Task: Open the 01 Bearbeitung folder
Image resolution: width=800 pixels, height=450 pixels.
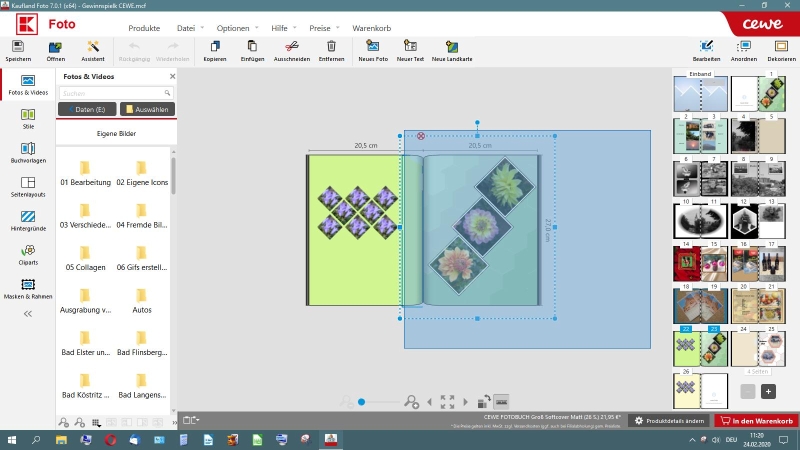Action: tap(85, 168)
